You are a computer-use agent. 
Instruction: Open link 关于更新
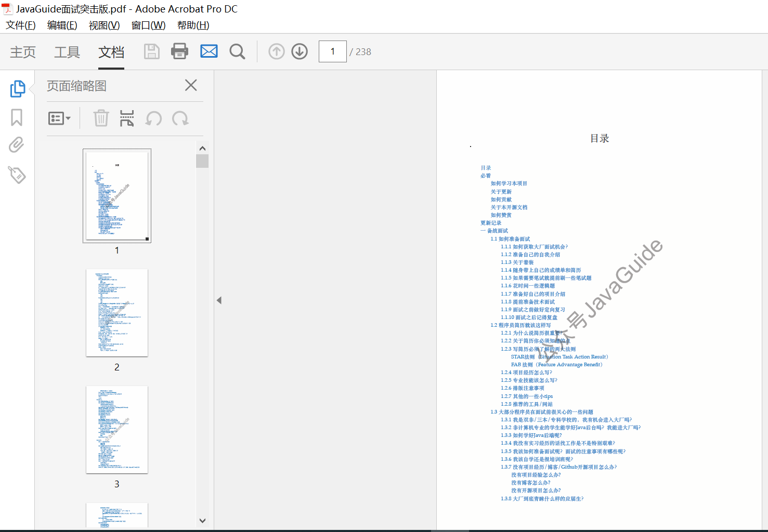501,192
